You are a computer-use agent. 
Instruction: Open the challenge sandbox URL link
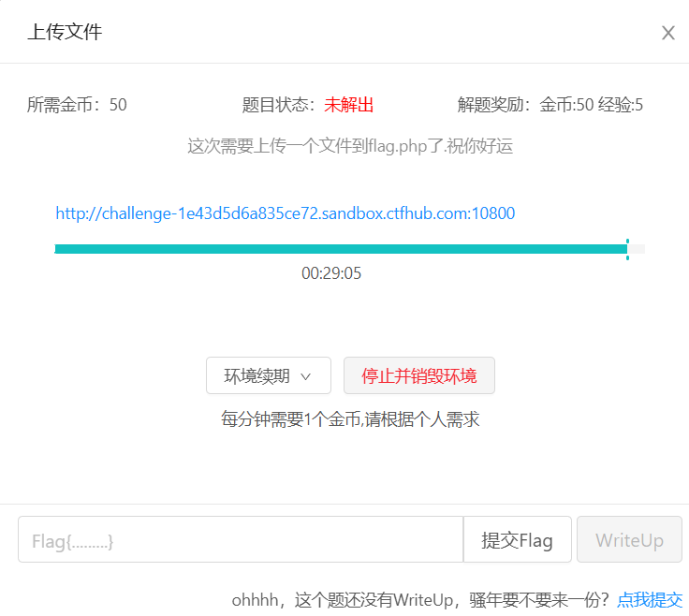pos(285,213)
